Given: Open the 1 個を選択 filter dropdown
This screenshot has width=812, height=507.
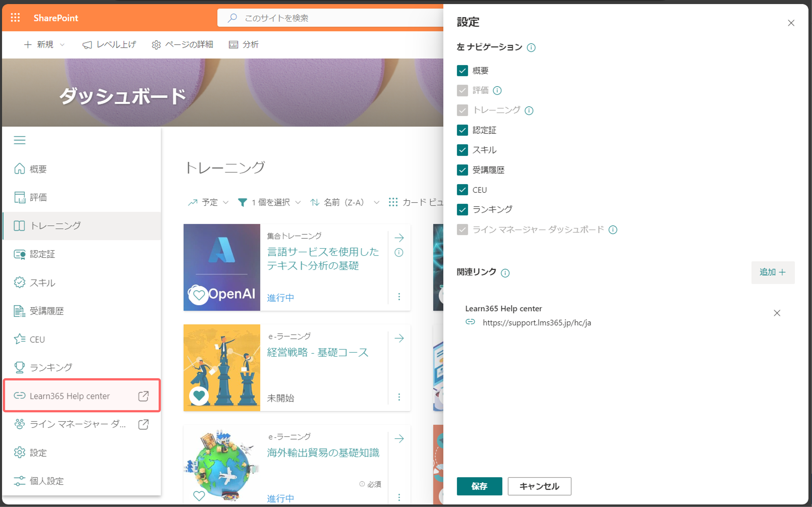Looking at the screenshot, I should coord(269,202).
